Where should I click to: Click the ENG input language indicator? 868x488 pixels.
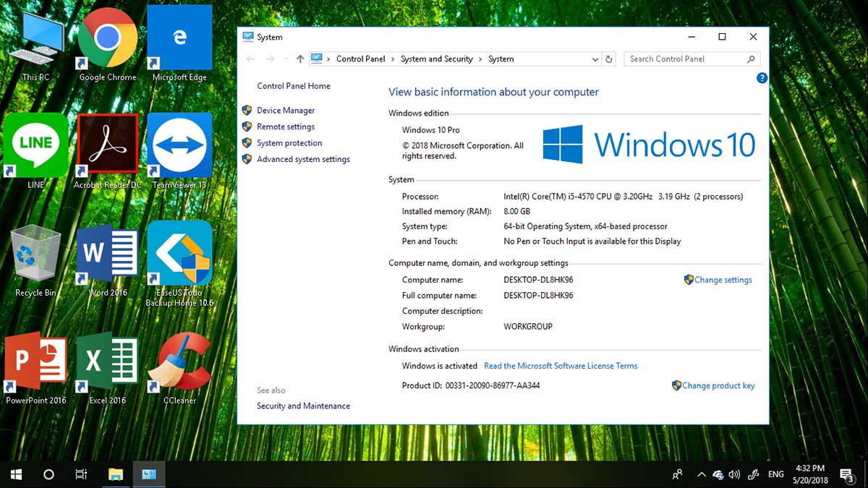(x=775, y=474)
